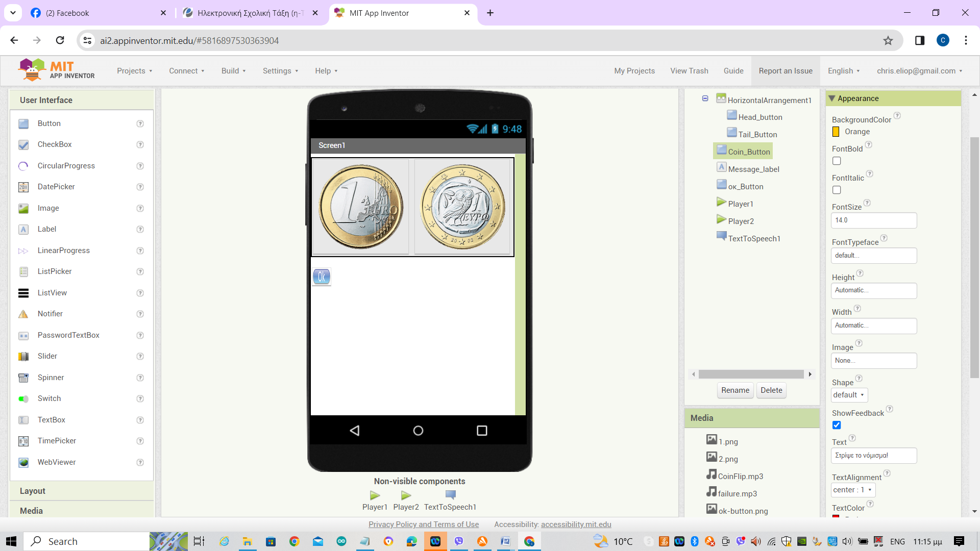The height and width of the screenshot is (551, 980).
Task: Open the English language dropdown
Action: click(844, 71)
